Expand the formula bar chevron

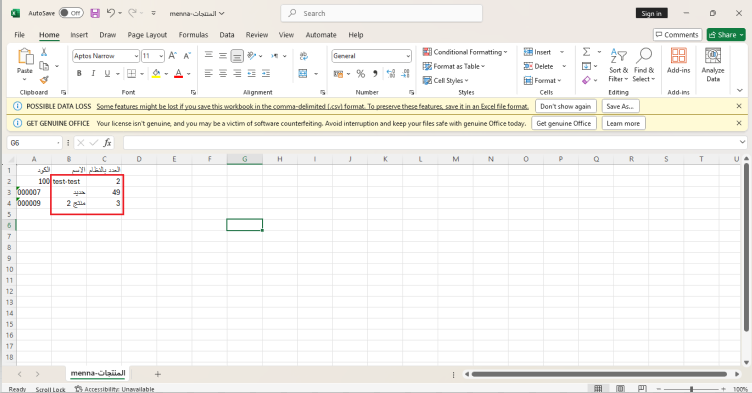[x=742, y=142]
